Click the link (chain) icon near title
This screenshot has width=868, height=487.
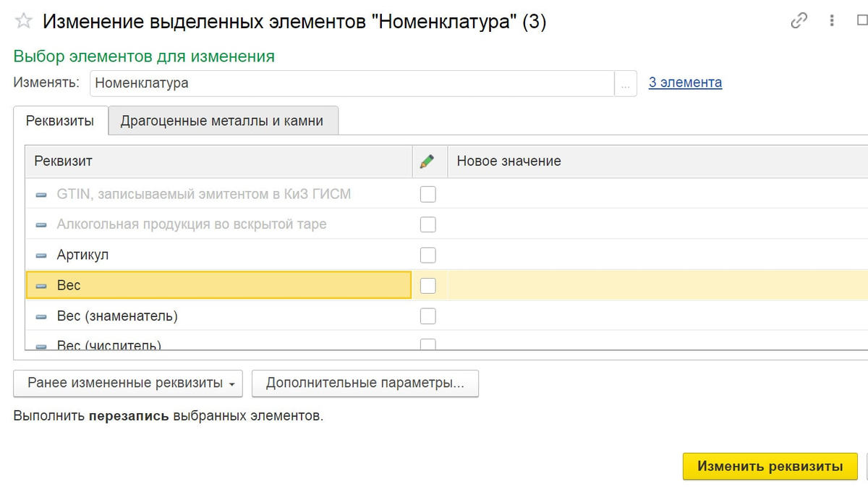click(x=799, y=21)
